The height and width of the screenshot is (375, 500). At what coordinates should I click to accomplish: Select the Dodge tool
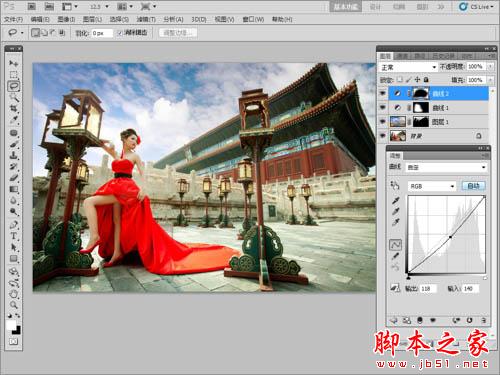(x=13, y=211)
